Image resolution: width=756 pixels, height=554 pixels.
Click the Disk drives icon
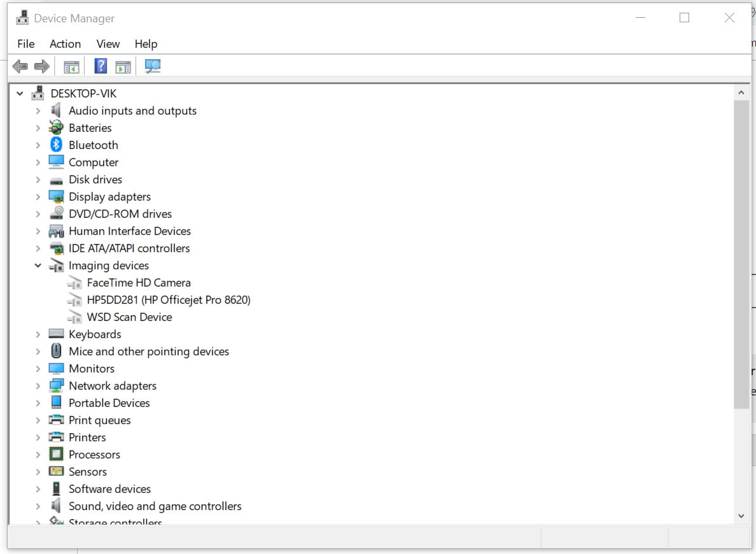point(56,180)
